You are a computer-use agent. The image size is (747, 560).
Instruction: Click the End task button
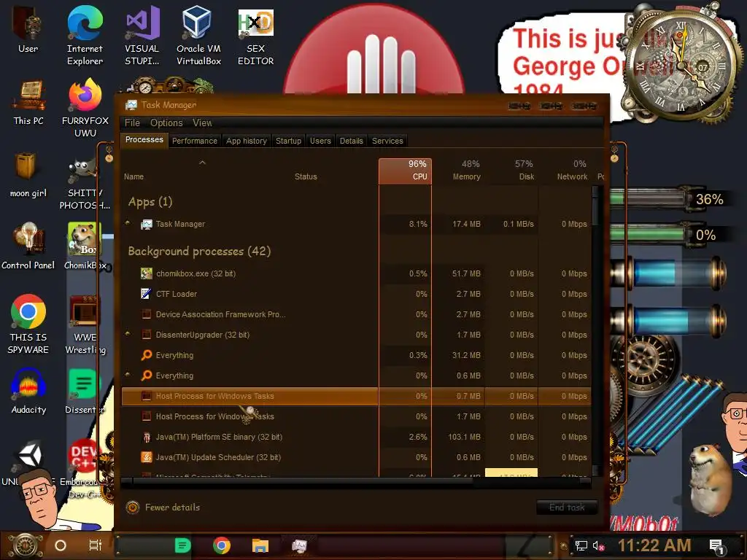pyautogui.click(x=567, y=507)
